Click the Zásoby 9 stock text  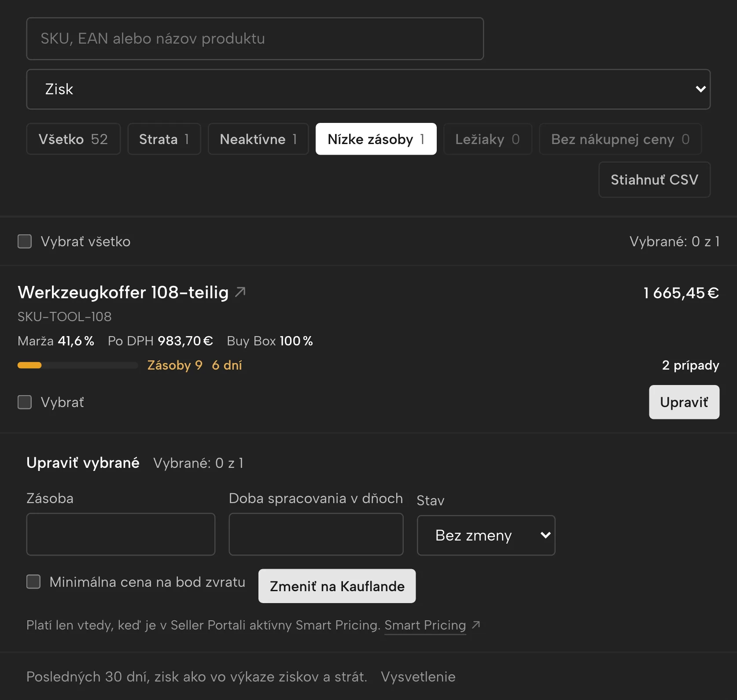pos(175,365)
